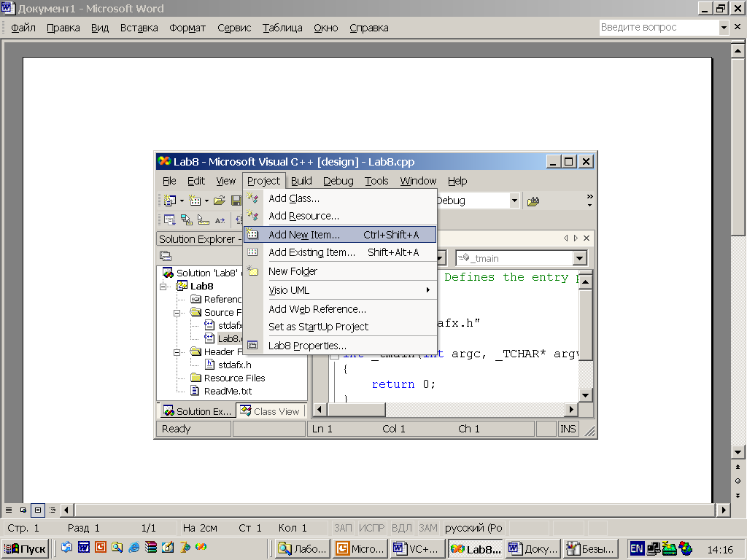Open the Вставка menu in Word
Screen dimensions: 747x560
139,28
